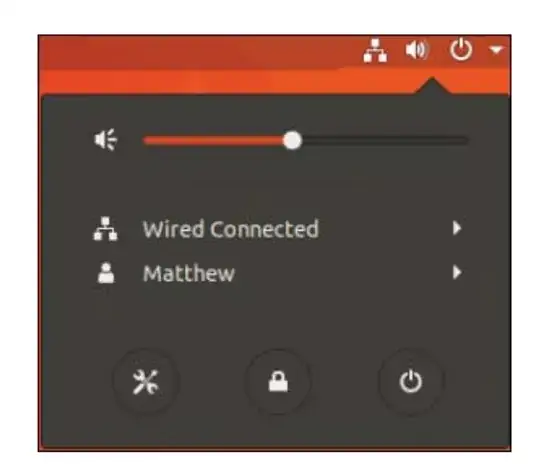Open the settings wrench and screwdriver button
The image size is (540, 472).
click(x=146, y=381)
